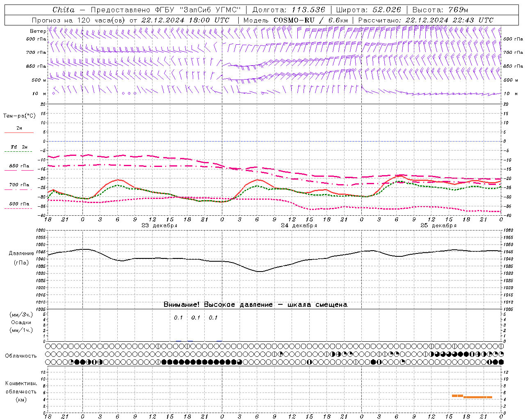Click the "Td 2м" dew point legend entry
525x420 pixels.
19,147
